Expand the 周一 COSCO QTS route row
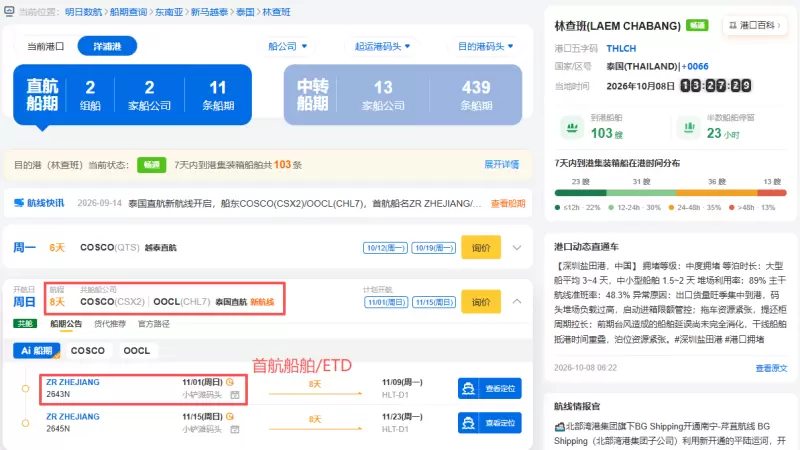Screen dimensions: 800x450 517,248
